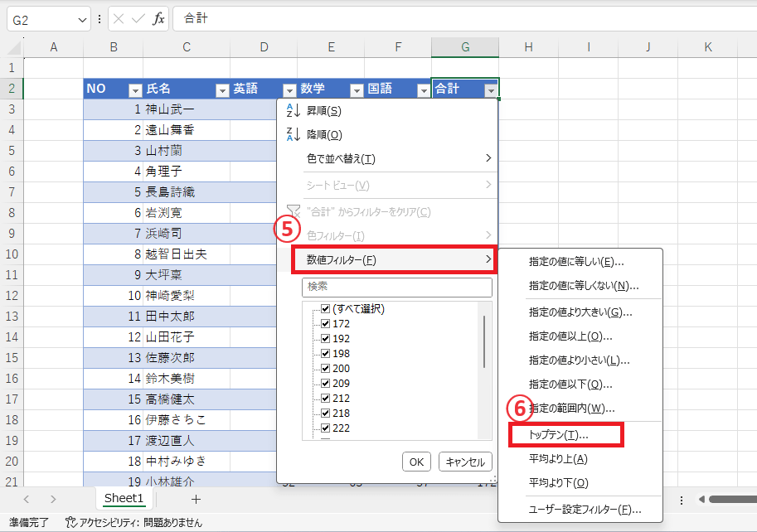Click the 検索 search field
Viewport: 757px width, 532px height.
click(x=397, y=287)
